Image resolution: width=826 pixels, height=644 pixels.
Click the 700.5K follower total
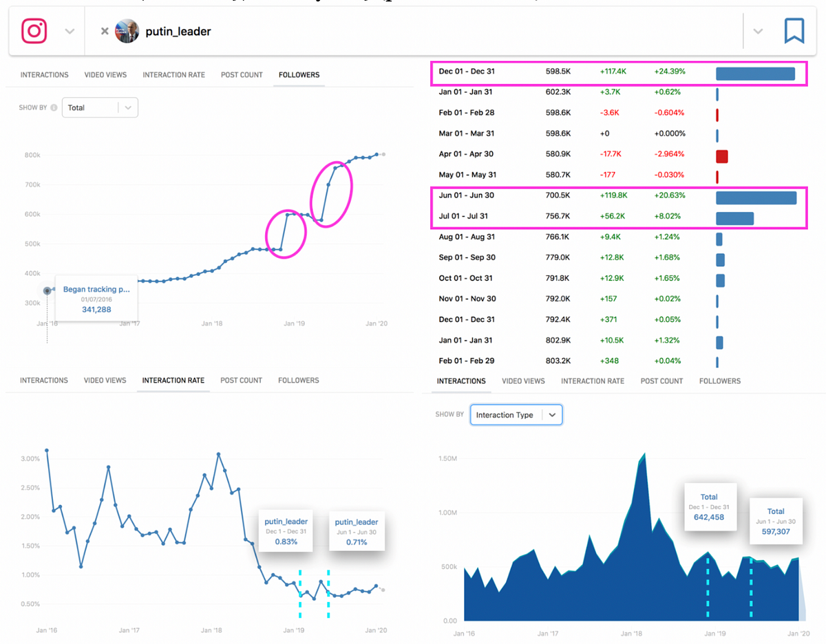(558, 195)
